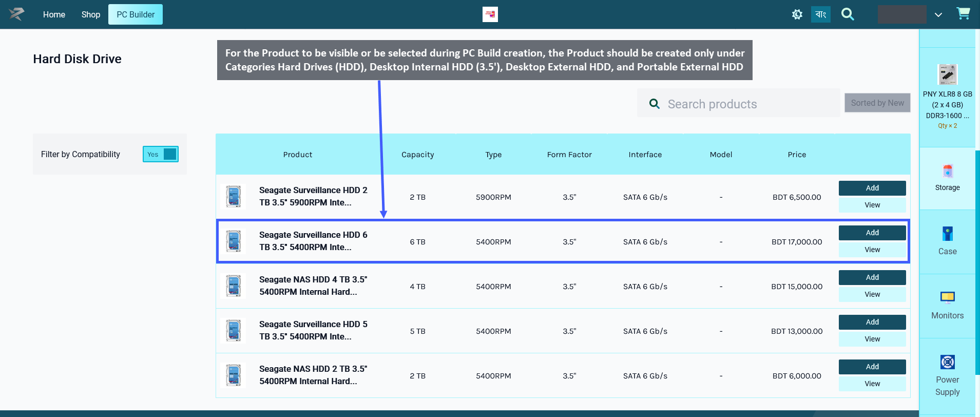Open Seagate Surveillance HDD 2 TB product name

pos(313,196)
